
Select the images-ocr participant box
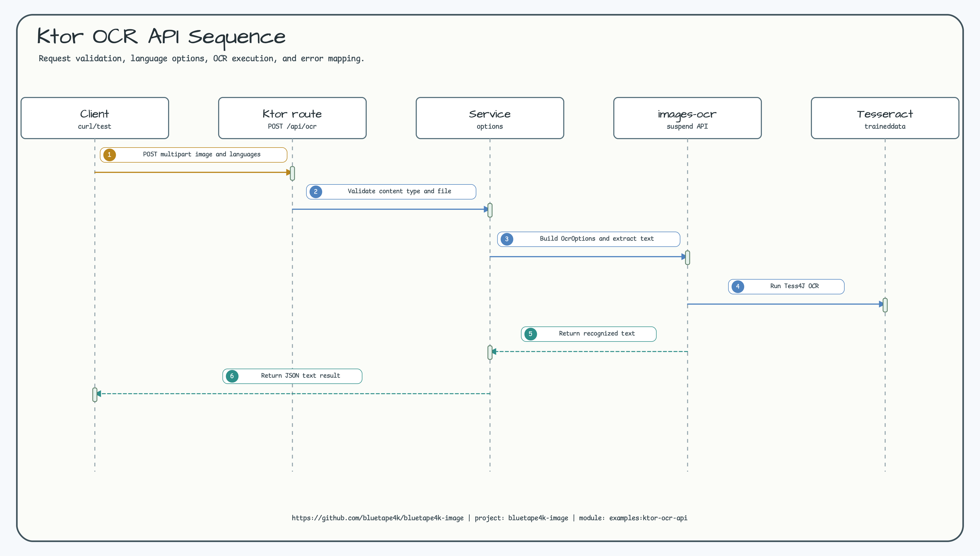tap(688, 118)
